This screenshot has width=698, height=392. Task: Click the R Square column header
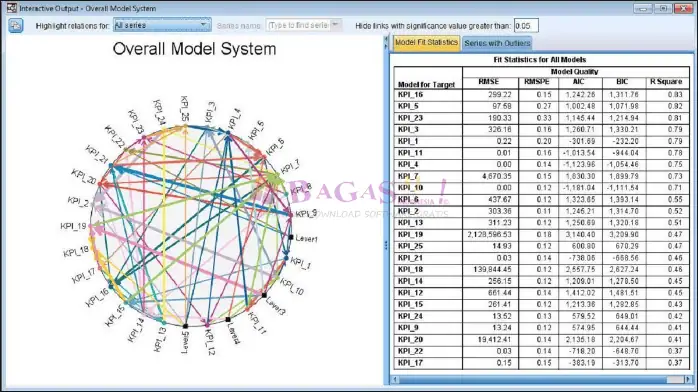(666, 82)
